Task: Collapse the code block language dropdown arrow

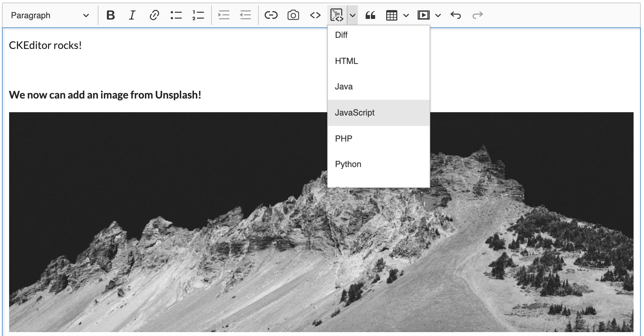Action: (352, 15)
